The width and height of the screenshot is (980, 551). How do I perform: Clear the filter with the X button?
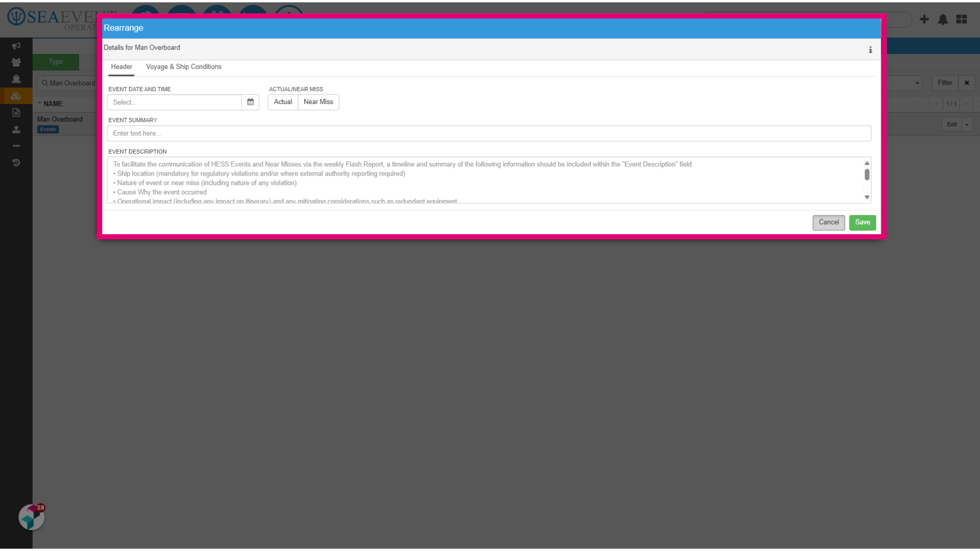pyautogui.click(x=966, y=83)
